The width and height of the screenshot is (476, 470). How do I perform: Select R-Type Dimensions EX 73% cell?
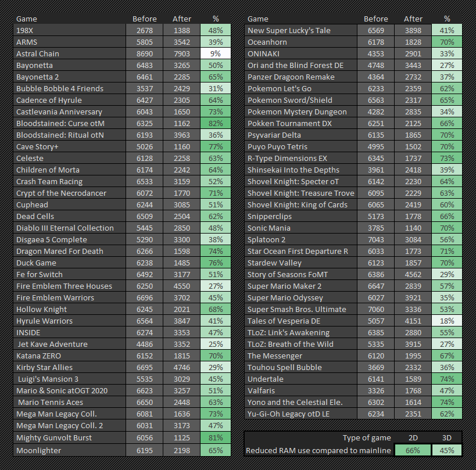[447, 159]
